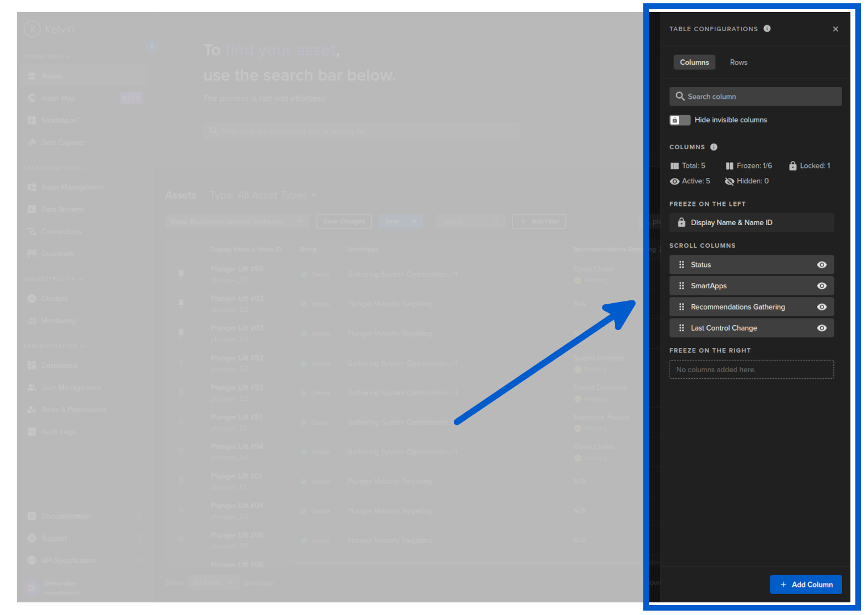Select the Columns tab
868x615 pixels.
tap(694, 63)
